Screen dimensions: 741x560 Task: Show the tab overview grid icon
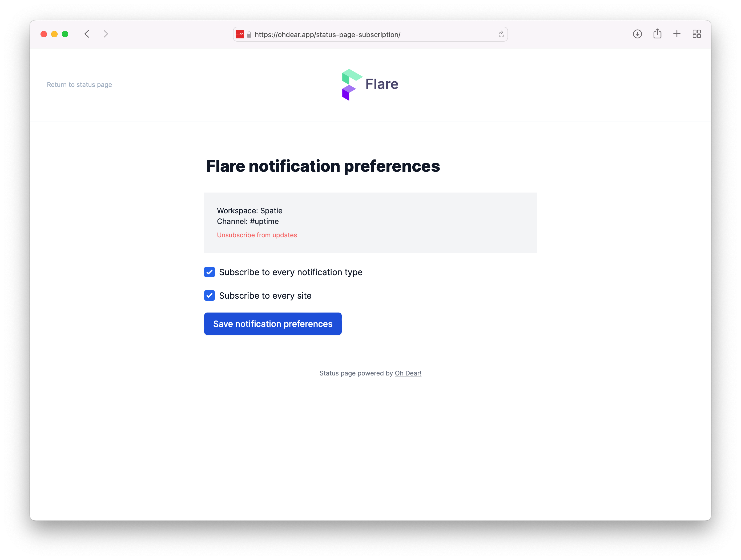(697, 34)
